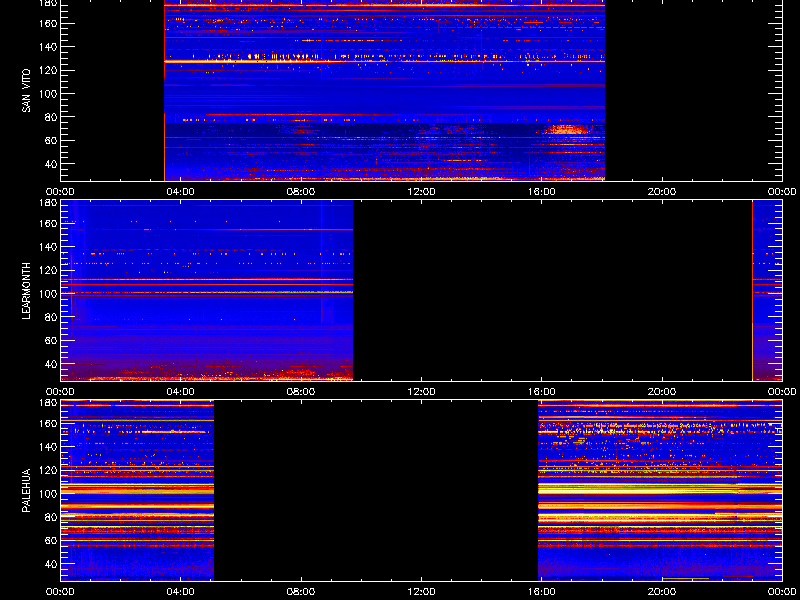Click the 08:00 time label under Learmonth panel
The height and width of the screenshot is (600, 800).
pos(301,392)
